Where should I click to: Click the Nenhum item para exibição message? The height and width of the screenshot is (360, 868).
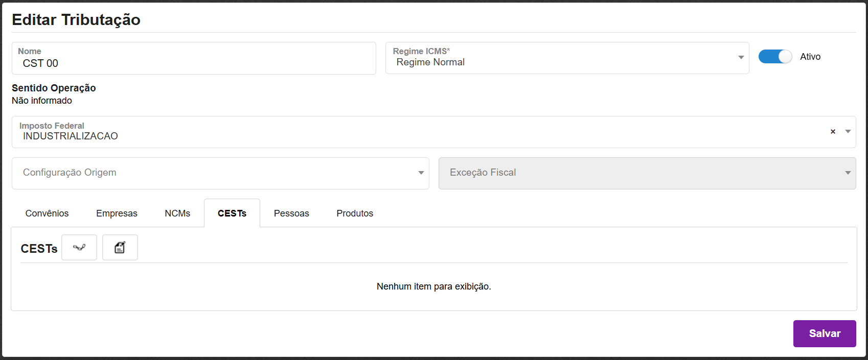click(433, 286)
